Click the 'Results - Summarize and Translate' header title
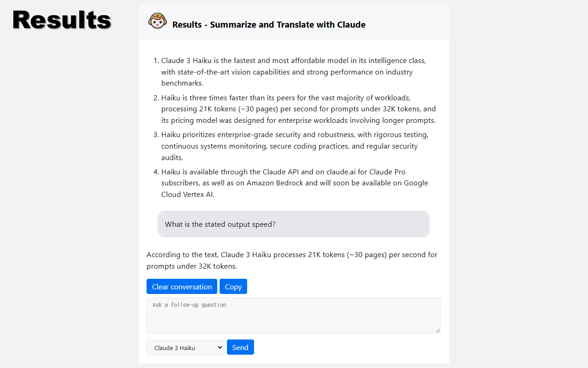This screenshot has height=368, width=588. click(x=269, y=25)
